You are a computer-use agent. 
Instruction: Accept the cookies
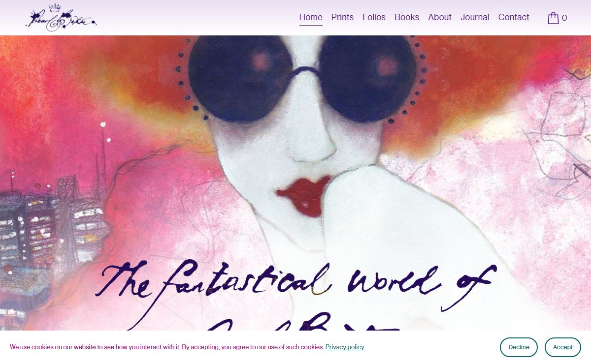pyautogui.click(x=562, y=347)
